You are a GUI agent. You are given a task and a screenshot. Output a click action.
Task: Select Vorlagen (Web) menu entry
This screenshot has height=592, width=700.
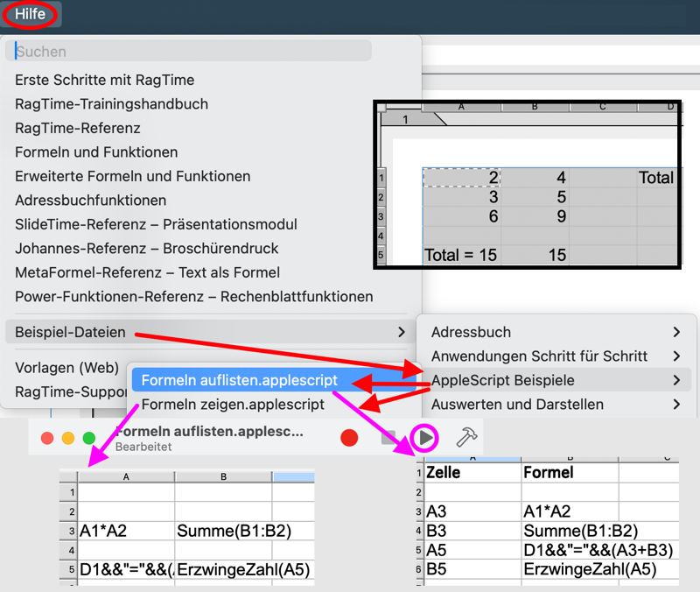[67, 368]
